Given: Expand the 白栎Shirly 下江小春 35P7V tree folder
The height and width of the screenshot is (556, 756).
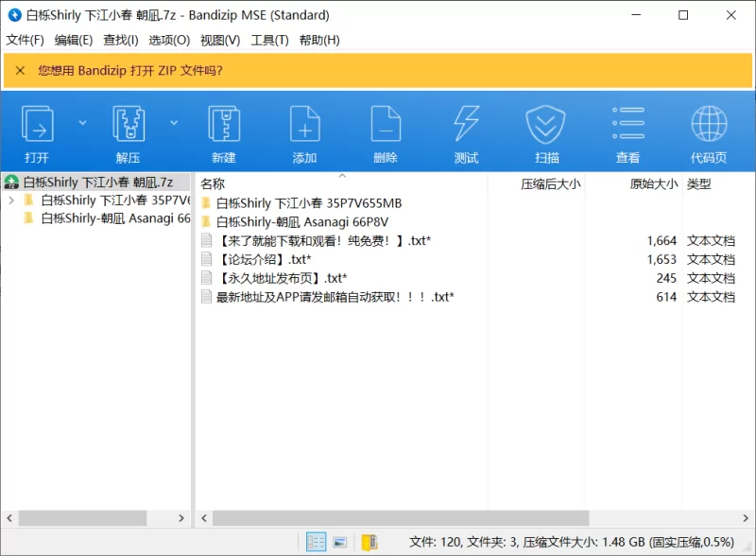Looking at the screenshot, I should coord(11,200).
